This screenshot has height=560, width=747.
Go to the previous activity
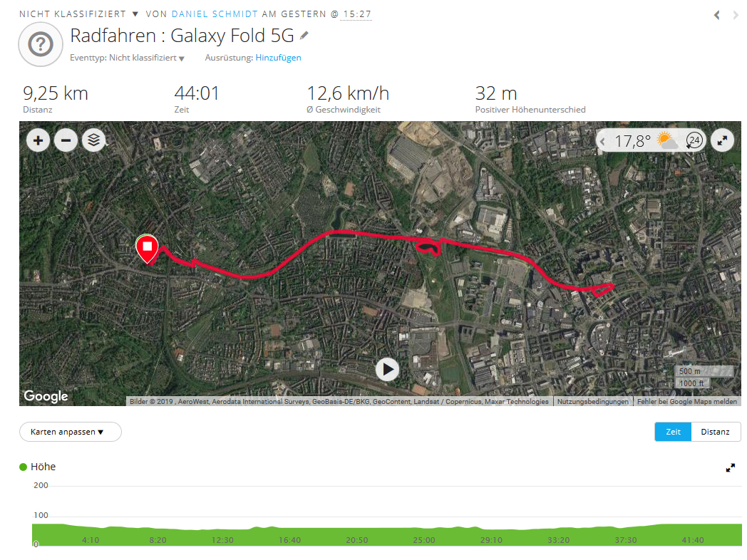click(x=717, y=14)
